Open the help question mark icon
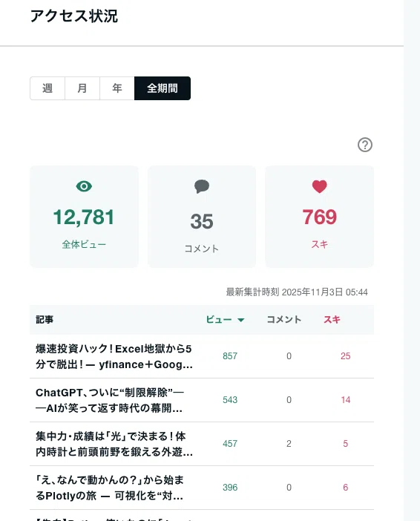The height and width of the screenshot is (521, 420). coord(365,145)
